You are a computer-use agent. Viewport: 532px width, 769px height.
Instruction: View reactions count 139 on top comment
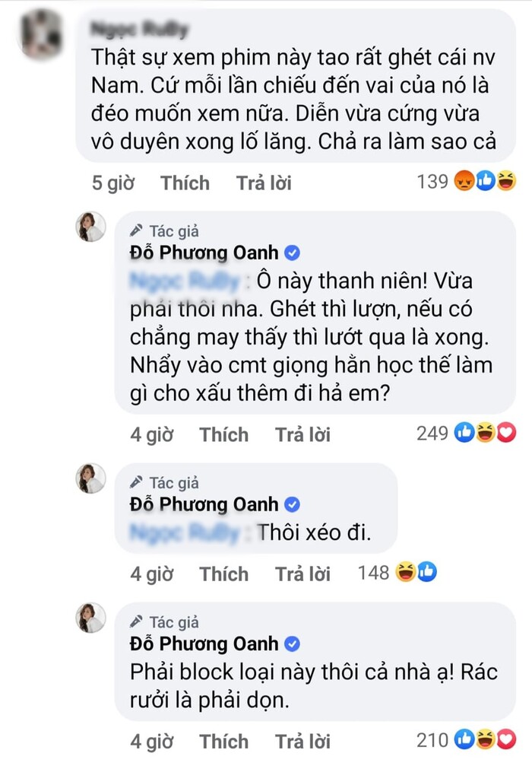pyautogui.click(x=432, y=183)
